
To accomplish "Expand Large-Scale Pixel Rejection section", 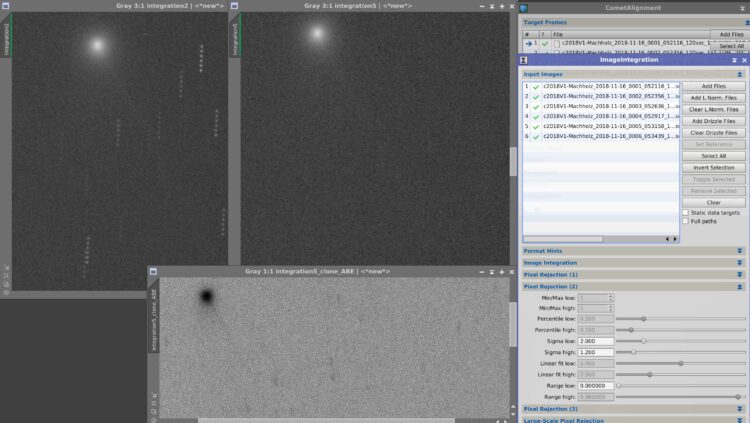I will coord(739,421).
